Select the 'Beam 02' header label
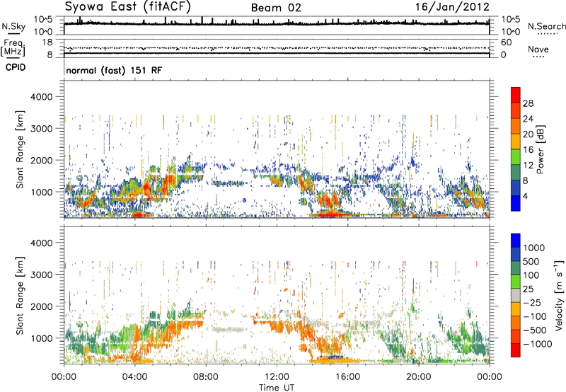566x392 pixels. coord(276,8)
